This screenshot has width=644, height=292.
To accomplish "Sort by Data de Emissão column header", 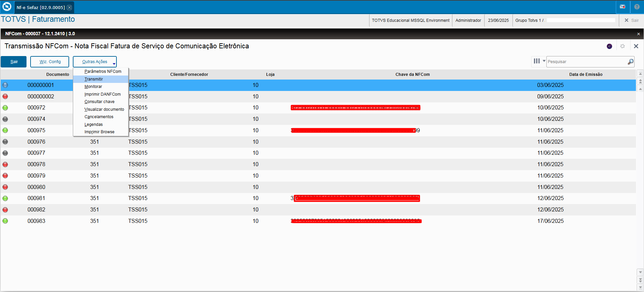I will click(x=586, y=75).
